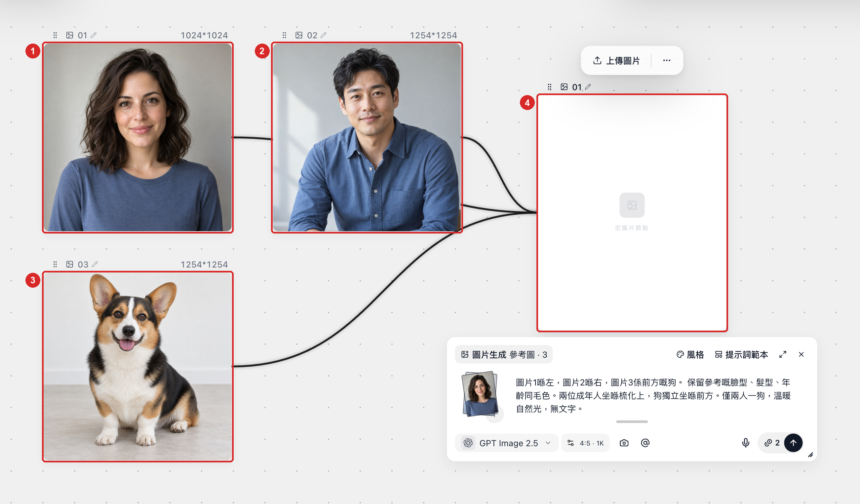Click the 1254*1254 size label of node 02
The width and height of the screenshot is (860, 504).
click(433, 35)
